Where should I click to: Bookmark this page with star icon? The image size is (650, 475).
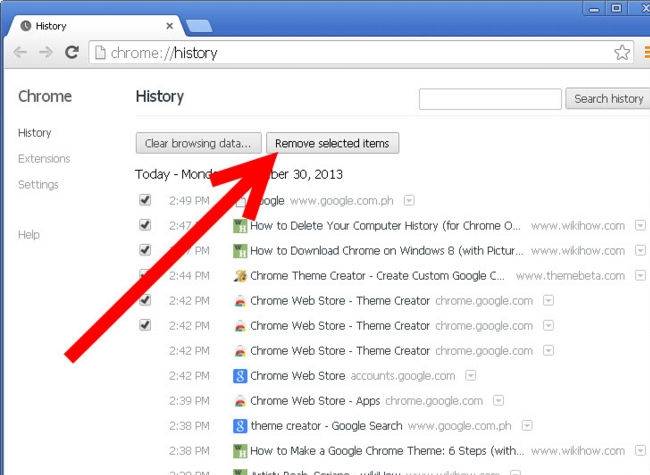(x=621, y=52)
